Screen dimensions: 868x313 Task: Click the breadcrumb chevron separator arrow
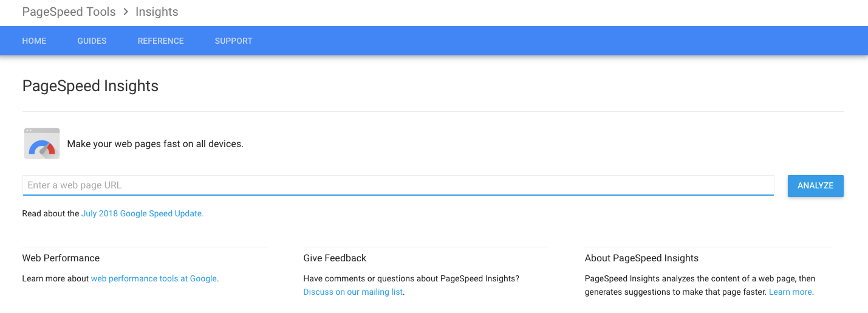(126, 12)
